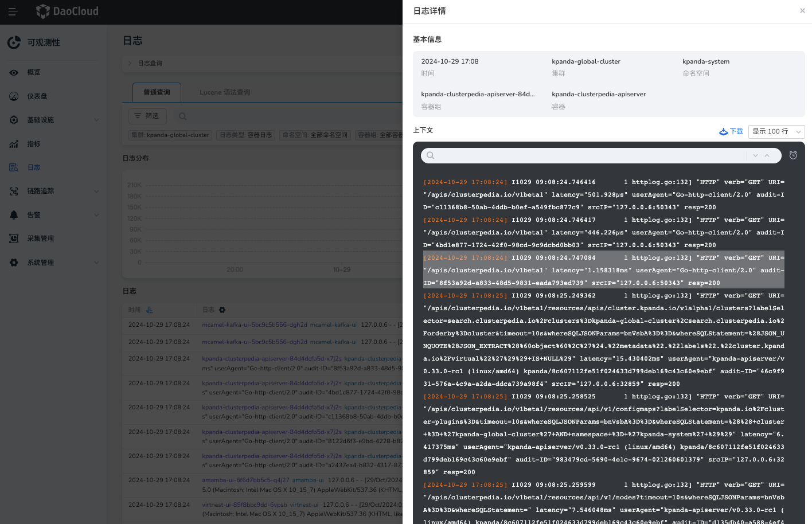Screen dimensions: 812x524
Task: Open the 日志 column settings gear
Action: pyautogui.click(x=222, y=310)
